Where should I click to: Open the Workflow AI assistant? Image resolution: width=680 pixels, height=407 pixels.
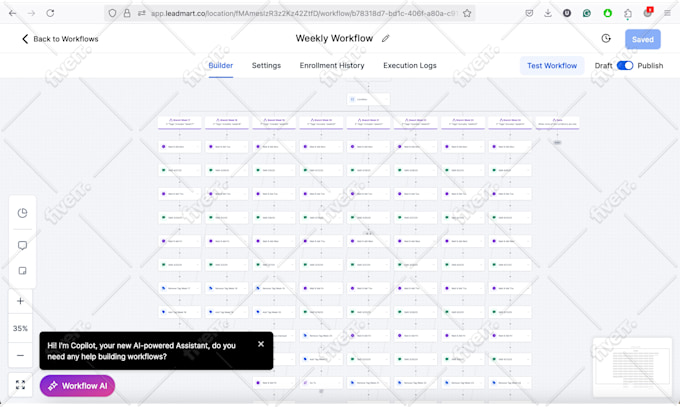pyautogui.click(x=77, y=386)
